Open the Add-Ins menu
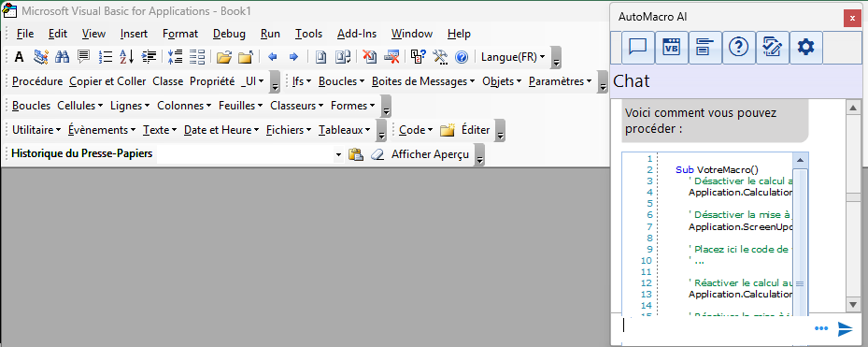 point(357,34)
